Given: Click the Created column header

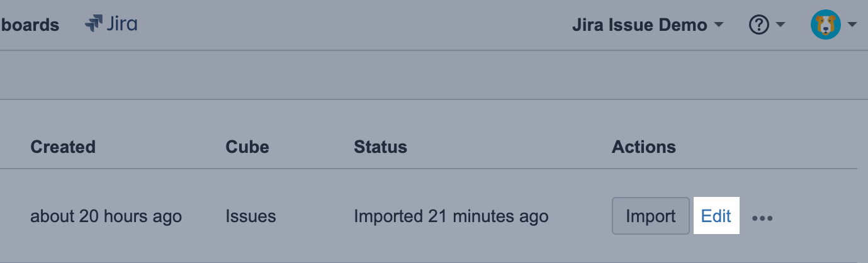Looking at the screenshot, I should (63, 147).
